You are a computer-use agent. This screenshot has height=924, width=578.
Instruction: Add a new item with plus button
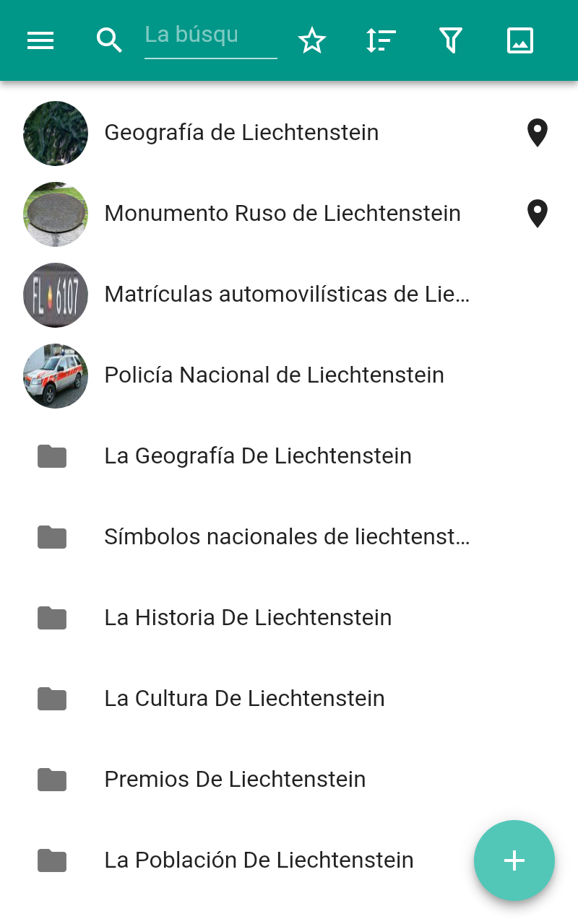[514, 860]
